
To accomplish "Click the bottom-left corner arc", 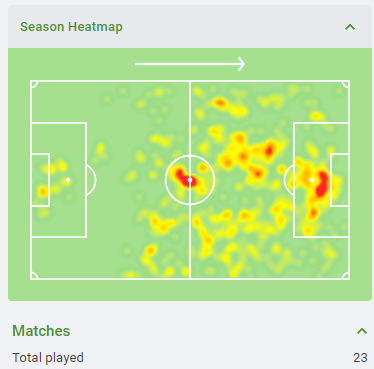I will pyautogui.click(x=34, y=275).
